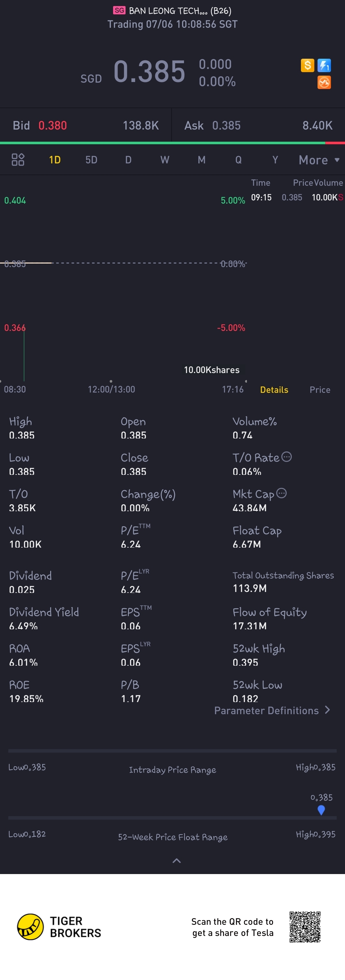The height and width of the screenshot is (980, 345).
Task: Select the 1D chart period
Action: (55, 160)
